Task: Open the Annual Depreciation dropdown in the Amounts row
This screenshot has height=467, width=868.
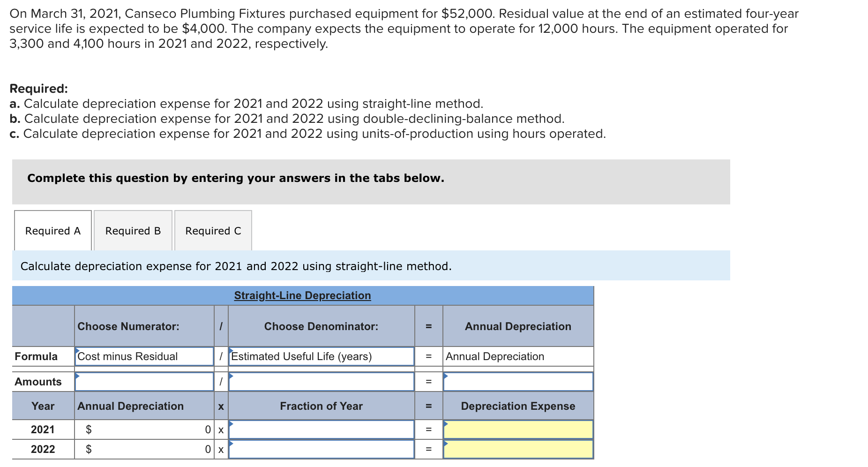Action: 518,382
